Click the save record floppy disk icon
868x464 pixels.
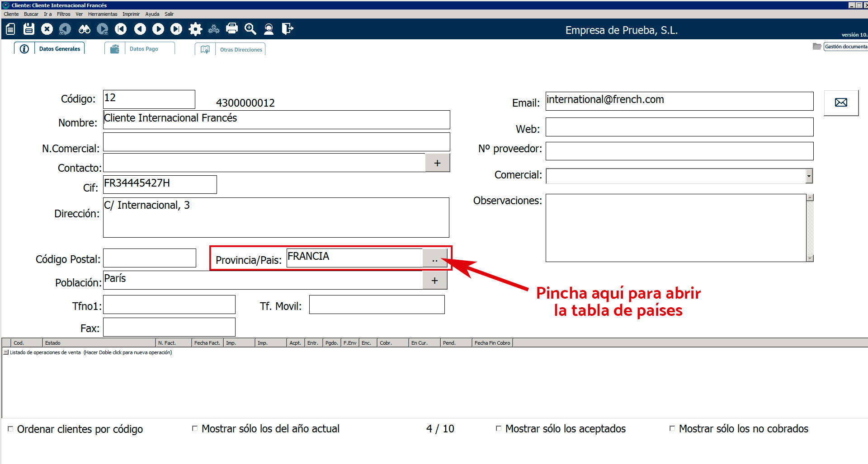click(x=29, y=29)
